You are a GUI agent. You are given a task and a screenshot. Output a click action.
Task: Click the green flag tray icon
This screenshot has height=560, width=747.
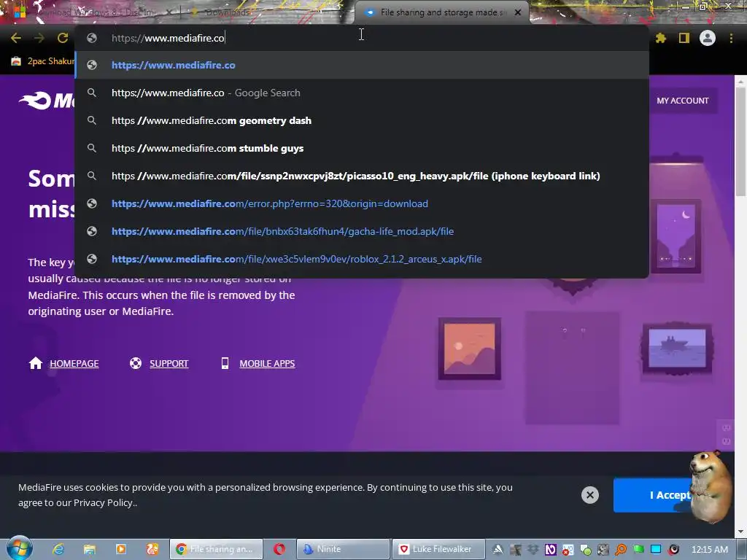click(x=638, y=550)
